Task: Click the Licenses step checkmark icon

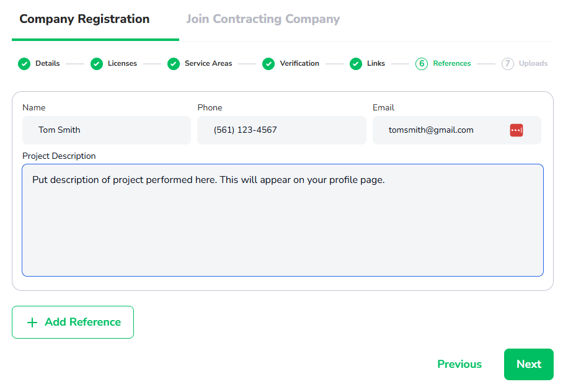Action: point(97,64)
